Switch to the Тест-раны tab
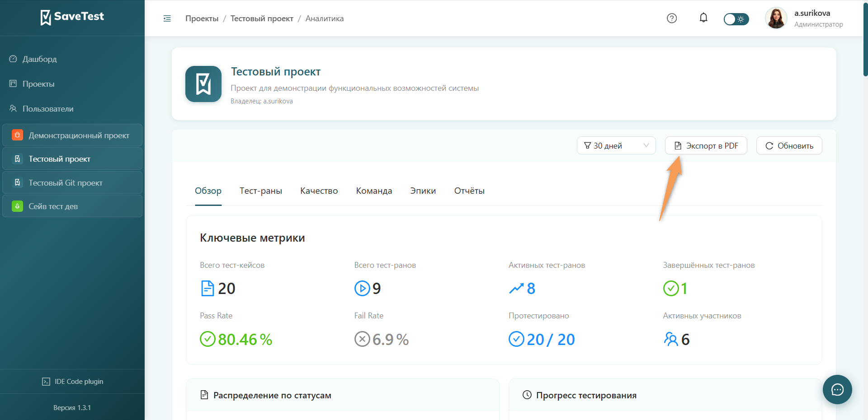868x420 pixels. coord(261,191)
